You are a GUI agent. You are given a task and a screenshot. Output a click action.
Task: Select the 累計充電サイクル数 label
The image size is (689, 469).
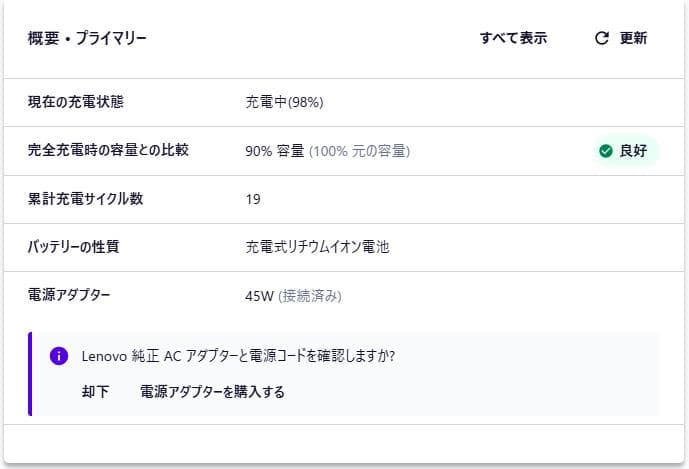86,198
